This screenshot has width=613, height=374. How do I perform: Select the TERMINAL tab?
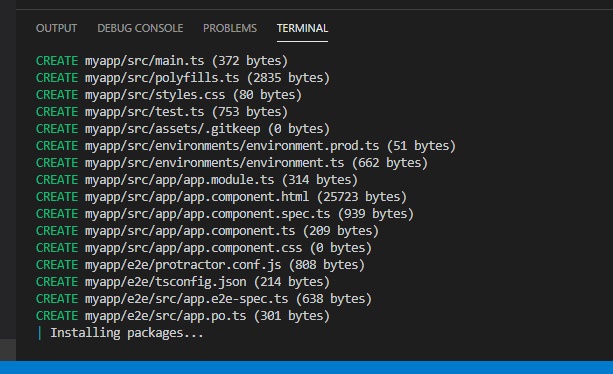302,28
